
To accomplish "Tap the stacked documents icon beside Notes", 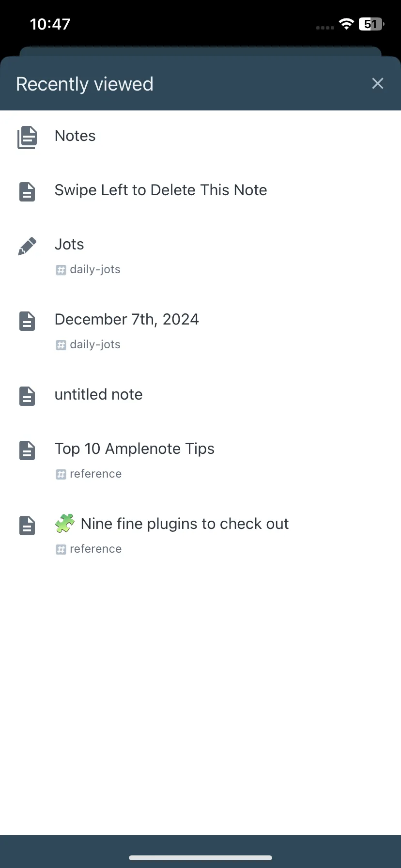I will (x=27, y=138).
